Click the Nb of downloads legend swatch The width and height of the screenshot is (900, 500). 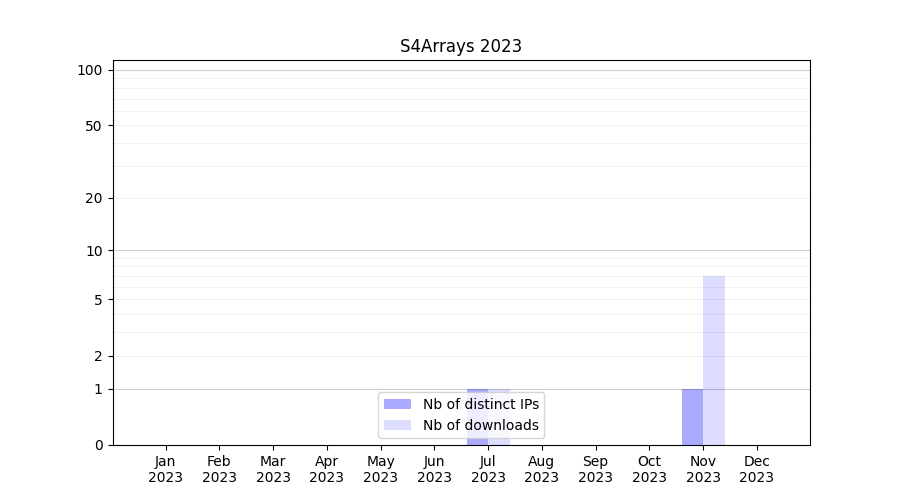(397, 425)
